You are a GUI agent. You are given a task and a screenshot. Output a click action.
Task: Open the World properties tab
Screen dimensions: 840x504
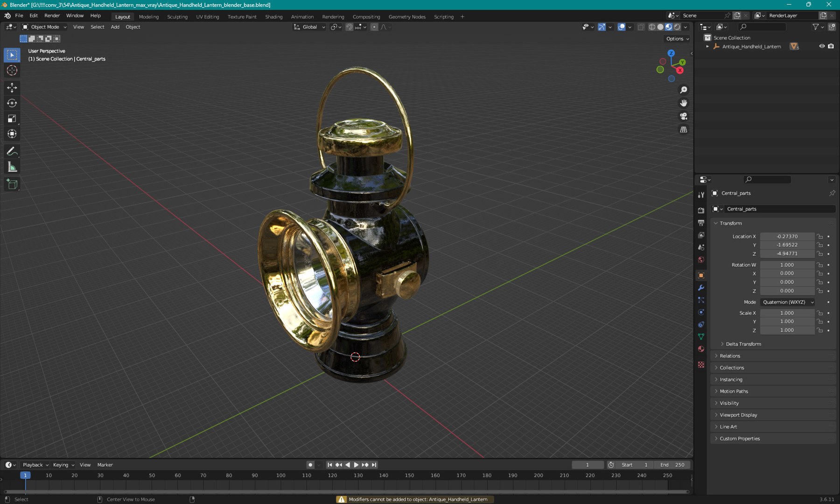[x=701, y=260]
